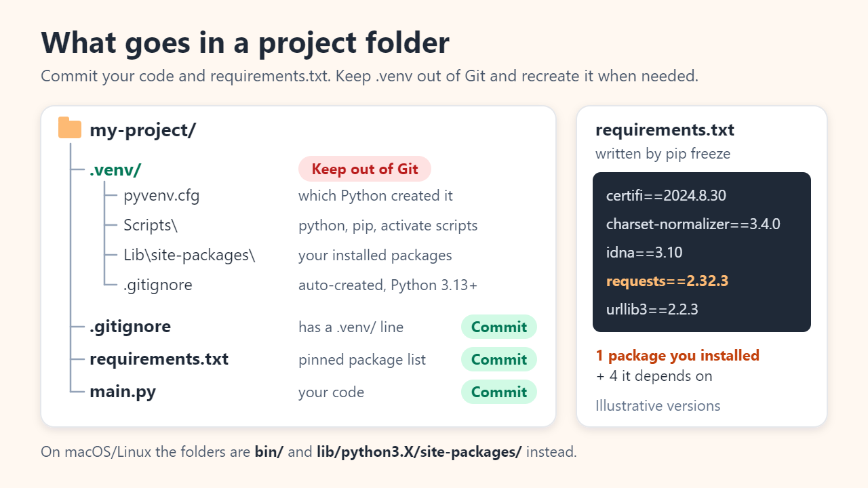Click the idna==3.10 line
This screenshot has width=868, height=488.
644,253
